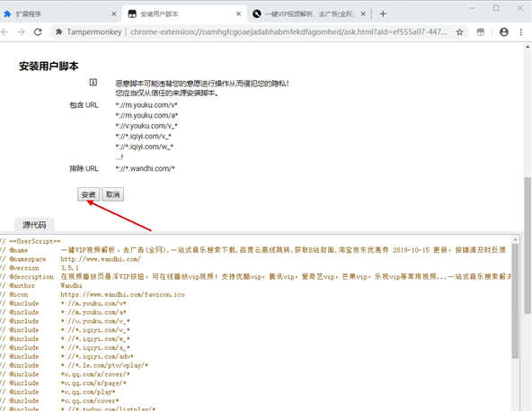Click the *://*.iqiyi.com/v_* include URL

(x=143, y=137)
